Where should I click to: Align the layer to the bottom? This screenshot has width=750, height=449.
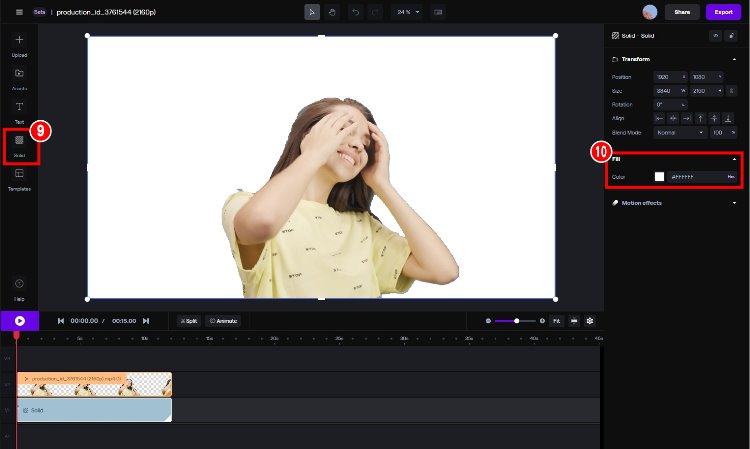pyautogui.click(x=728, y=118)
